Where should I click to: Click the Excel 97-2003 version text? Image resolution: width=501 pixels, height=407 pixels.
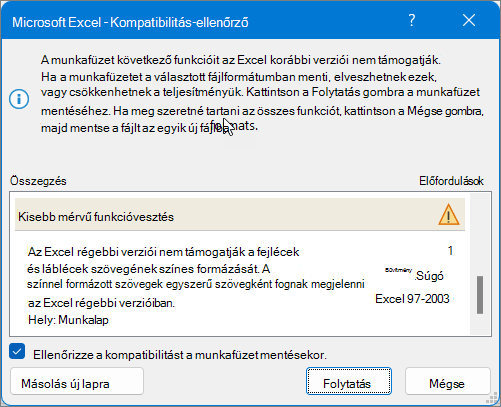coord(412,299)
